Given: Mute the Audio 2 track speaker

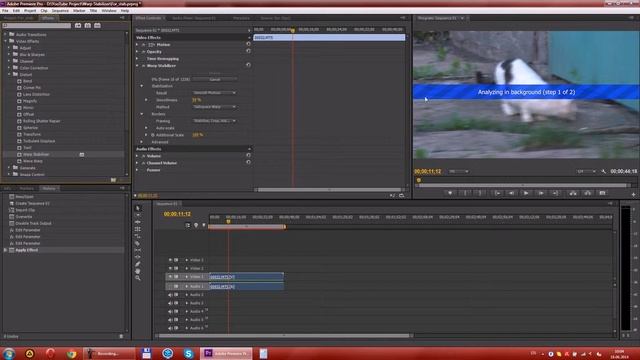Looking at the screenshot, I should click(x=170, y=295).
